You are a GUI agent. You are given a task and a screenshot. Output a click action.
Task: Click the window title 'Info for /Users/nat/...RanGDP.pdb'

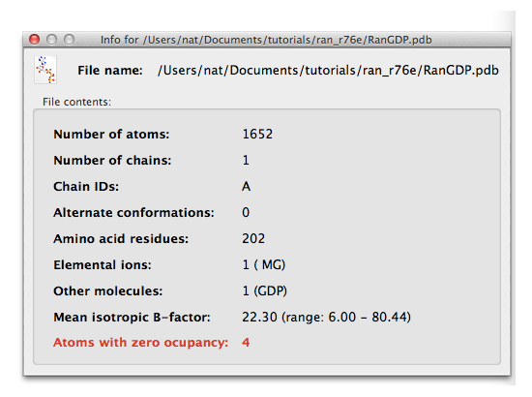266,40
